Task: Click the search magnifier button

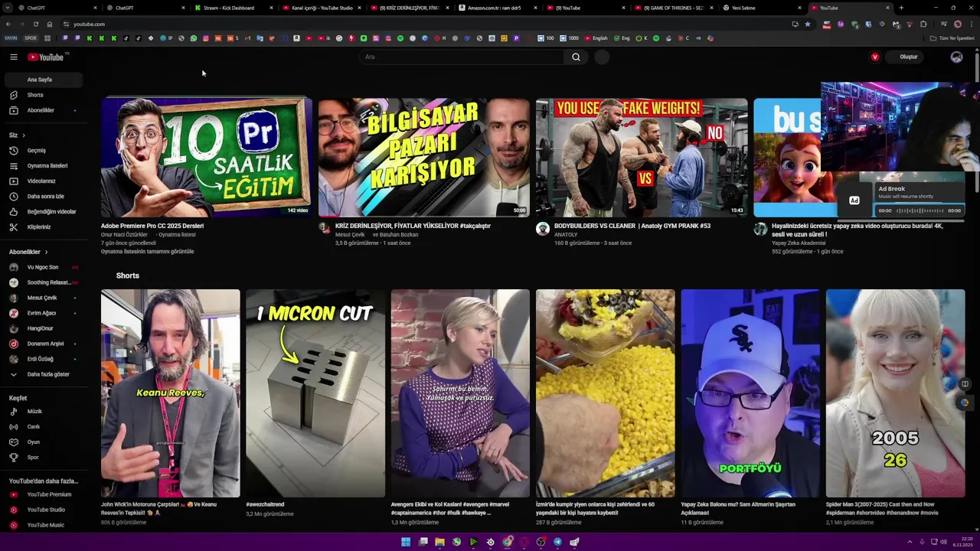Action: click(576, 57)
